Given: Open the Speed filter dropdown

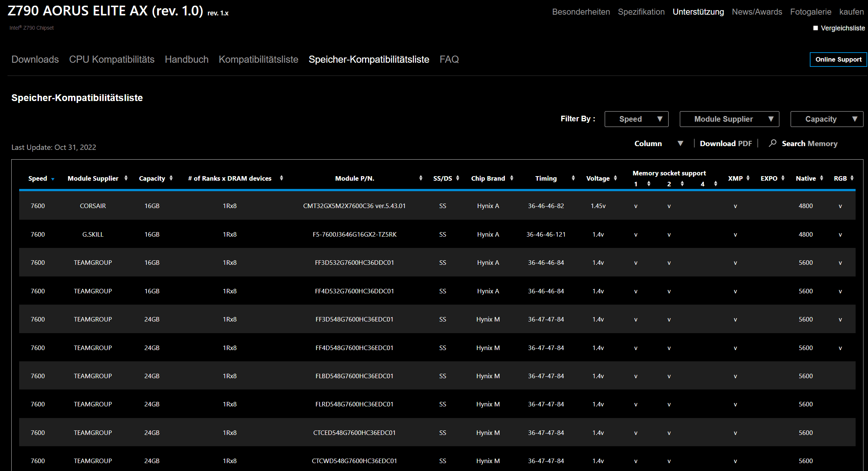Looking at the screenshot, I should 637,119.
